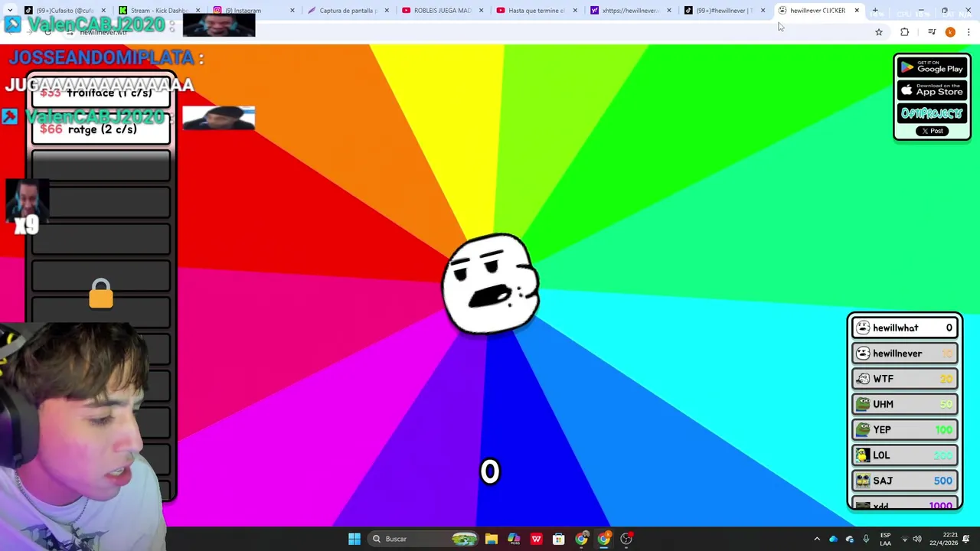The image size is (980, 551).
Task: Bookmark this page with the star icon
Action: [x=879, y=32]
